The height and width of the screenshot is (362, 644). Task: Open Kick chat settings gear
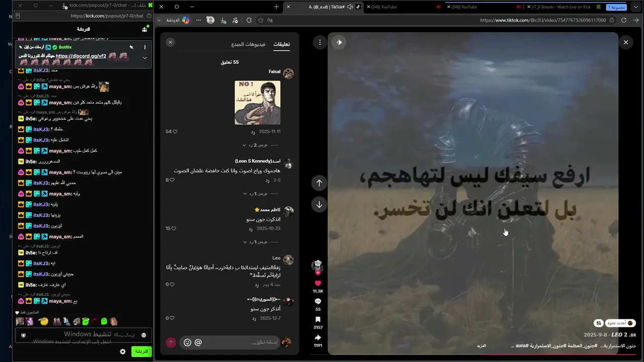pyautogui.click(x=123, y=351)
